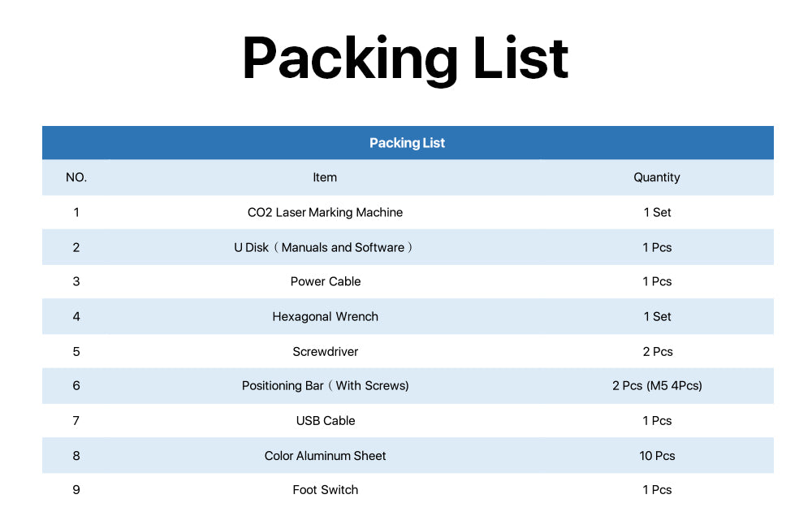Click the Power Cable item
The height and width of the screenshot is (525, 812).
click(x=326, y=281)
